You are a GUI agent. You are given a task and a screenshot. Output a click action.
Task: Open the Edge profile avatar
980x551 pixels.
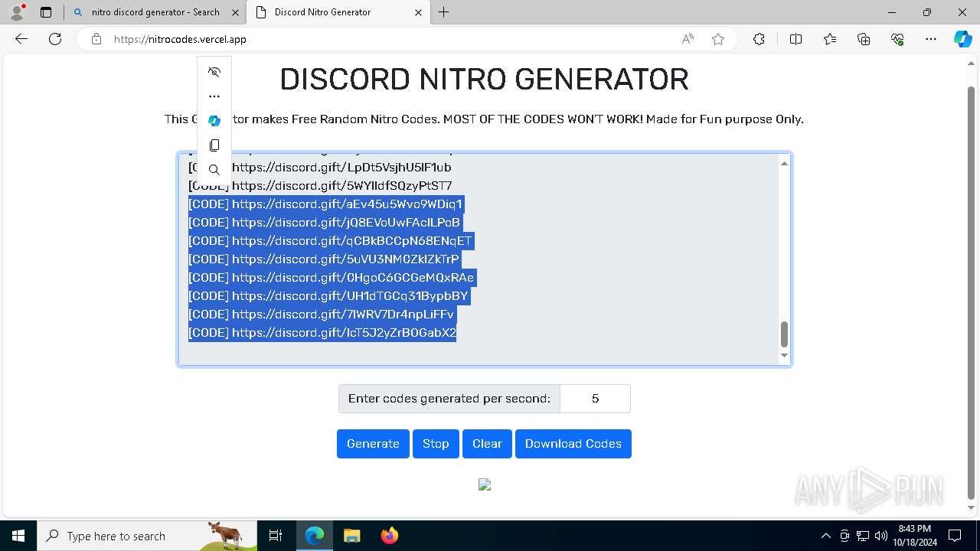(16, 12)
